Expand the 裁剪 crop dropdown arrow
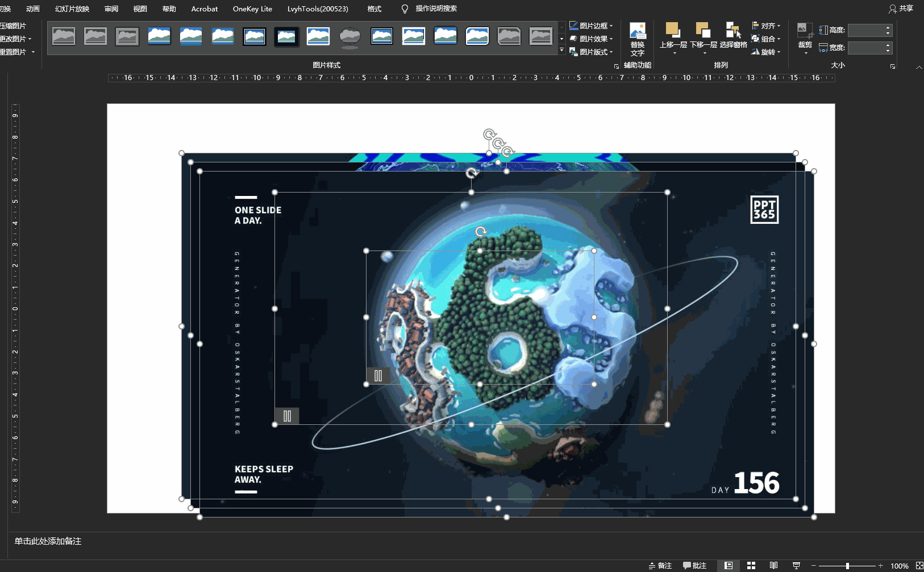The height and width of the screenshot is (572, 924). click(x=806, y=53)
